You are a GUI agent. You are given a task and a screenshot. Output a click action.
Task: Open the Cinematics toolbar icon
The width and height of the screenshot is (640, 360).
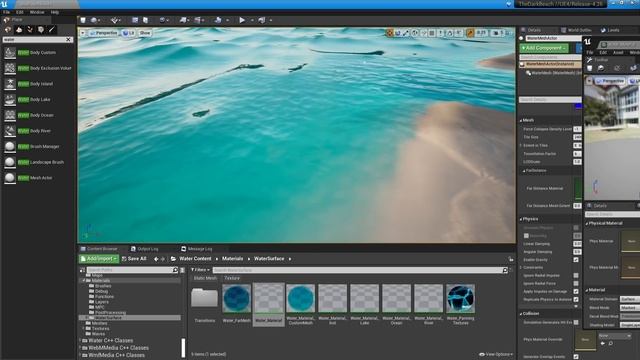pyautogui.click(x=198, y=20)
